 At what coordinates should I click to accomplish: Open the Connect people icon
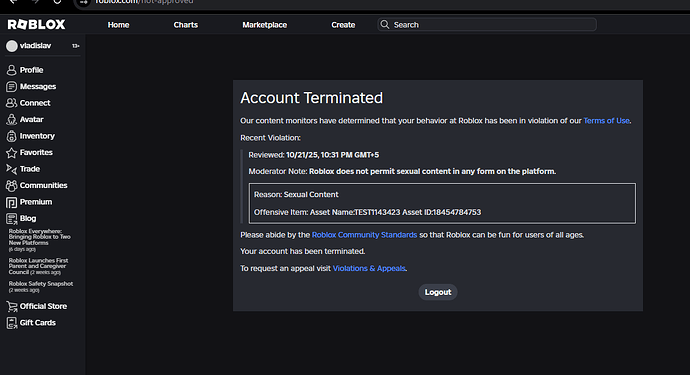click(11, 103)
